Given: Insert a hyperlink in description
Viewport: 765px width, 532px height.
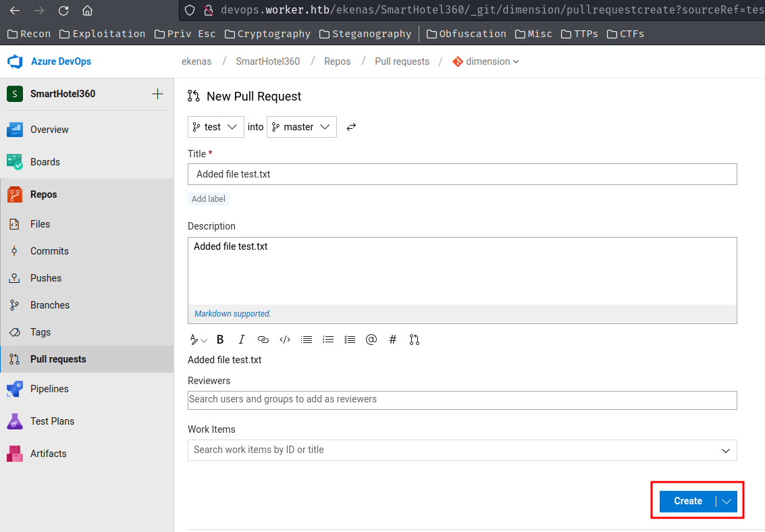Looking at the screenshot, I should (263, 340).
